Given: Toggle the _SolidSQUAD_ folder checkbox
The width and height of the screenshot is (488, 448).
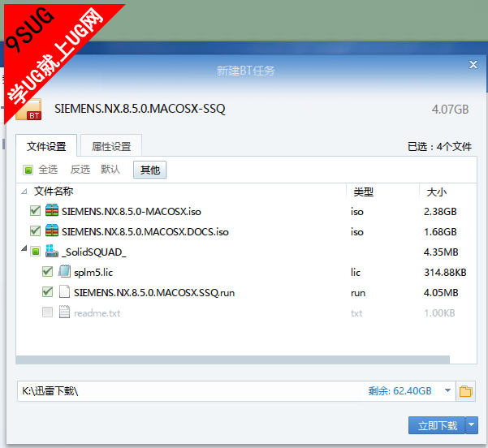Looking at the screenshot, I should 35,252.
